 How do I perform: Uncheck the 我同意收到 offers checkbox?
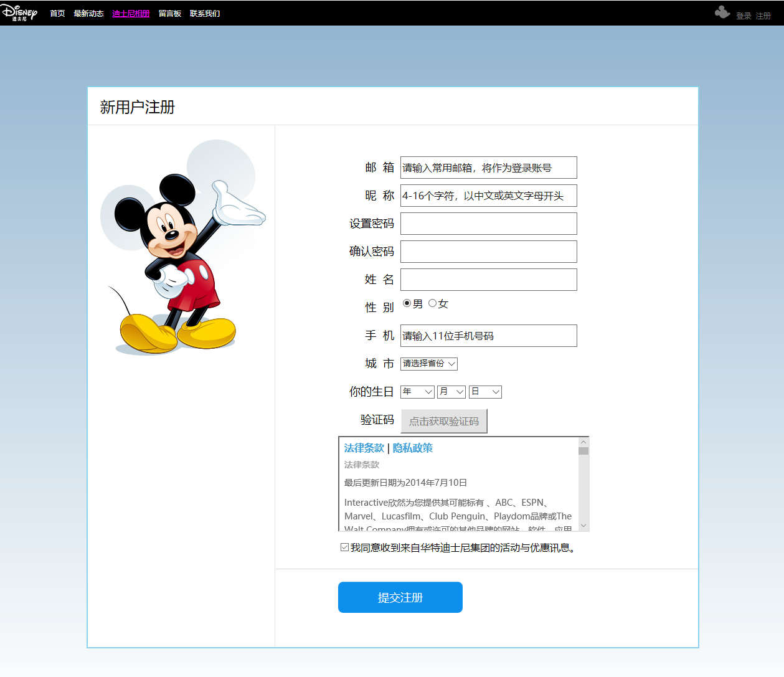[x=344, y=547]
